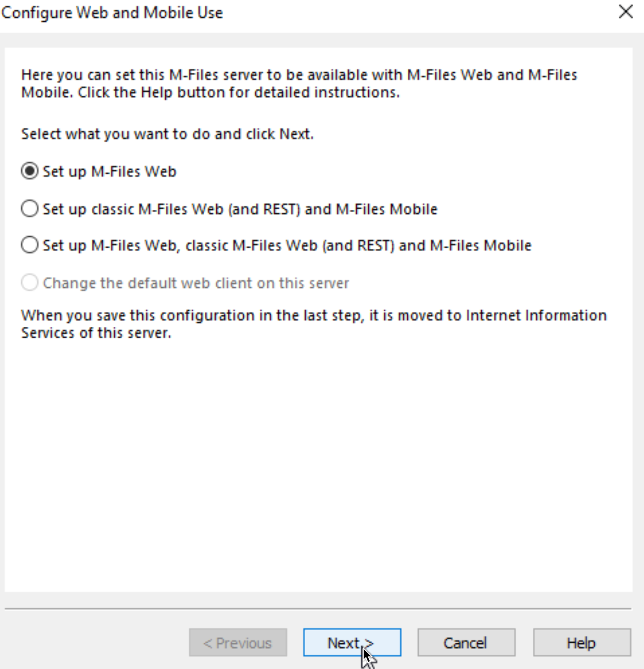
Task: Click the "Configure Web and Mobile Use" title bar
Action: click(x=112, y=13)
